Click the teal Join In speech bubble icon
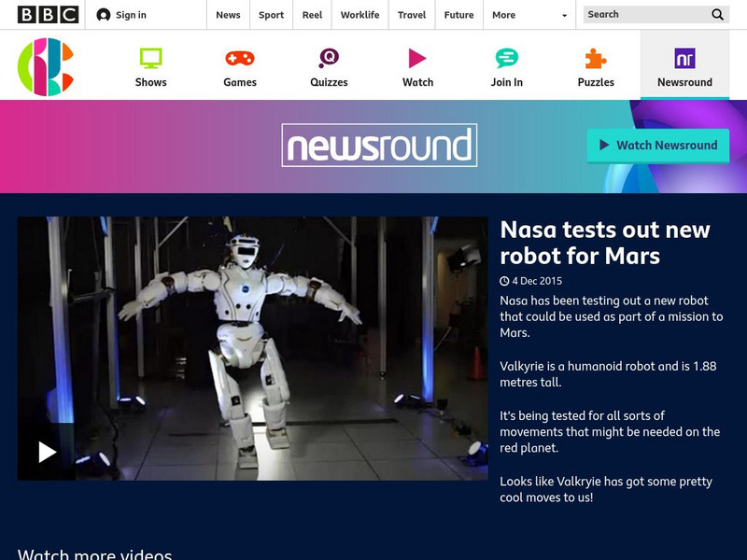747x560 pixels. 506,58
